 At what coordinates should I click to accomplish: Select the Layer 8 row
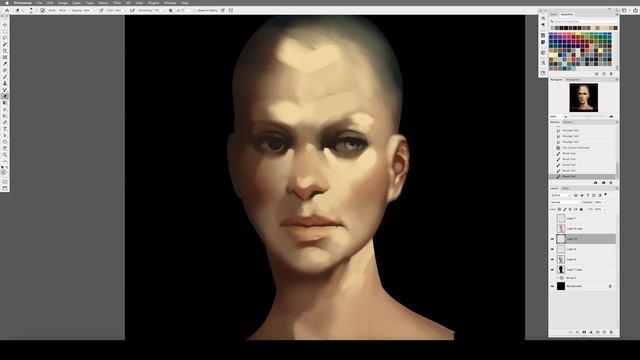tap(582, 259)
